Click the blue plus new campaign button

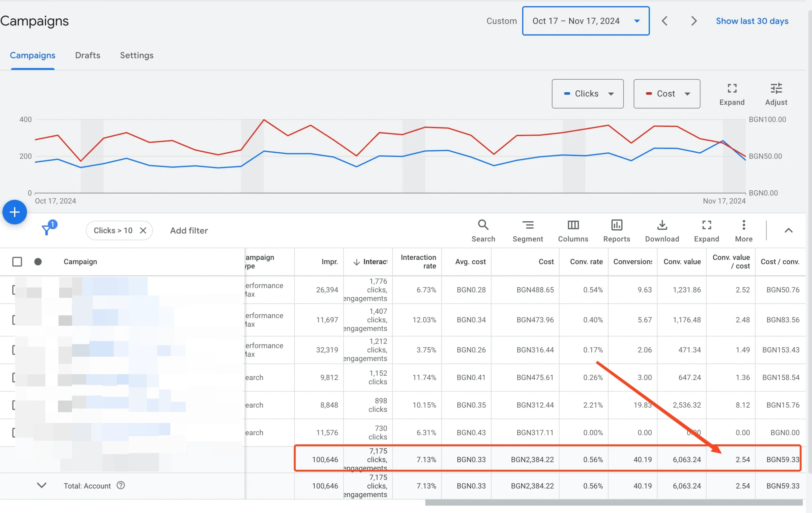tap(15, 212)
